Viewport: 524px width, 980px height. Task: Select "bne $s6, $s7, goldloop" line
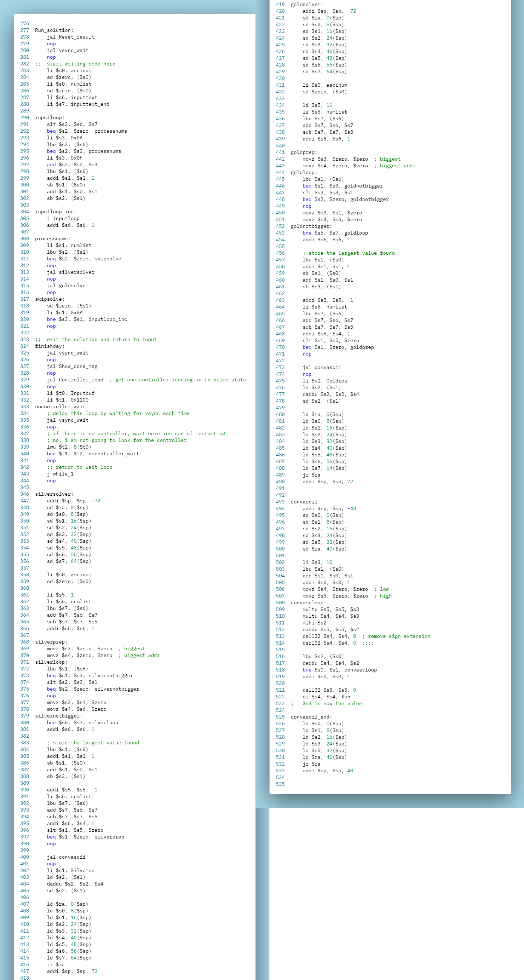pos(335,233)
